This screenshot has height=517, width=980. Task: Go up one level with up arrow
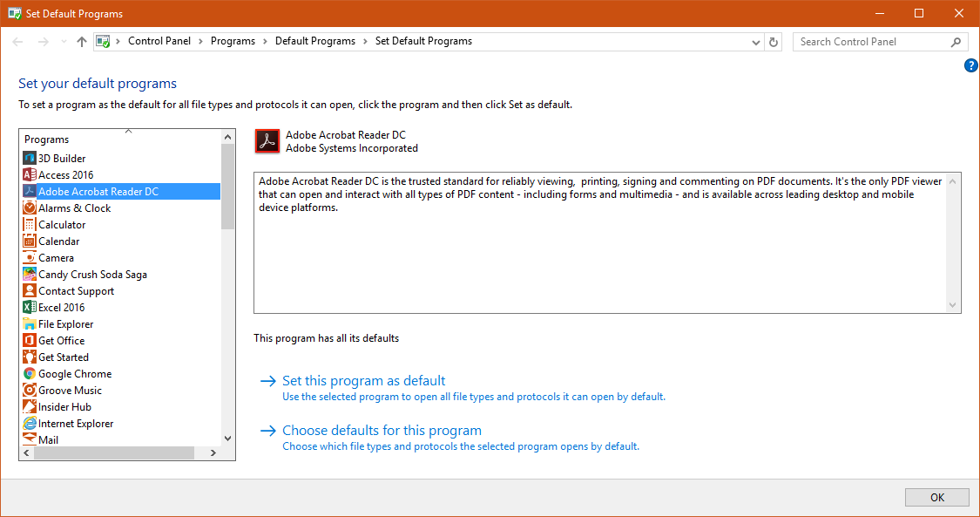(81, 42)
